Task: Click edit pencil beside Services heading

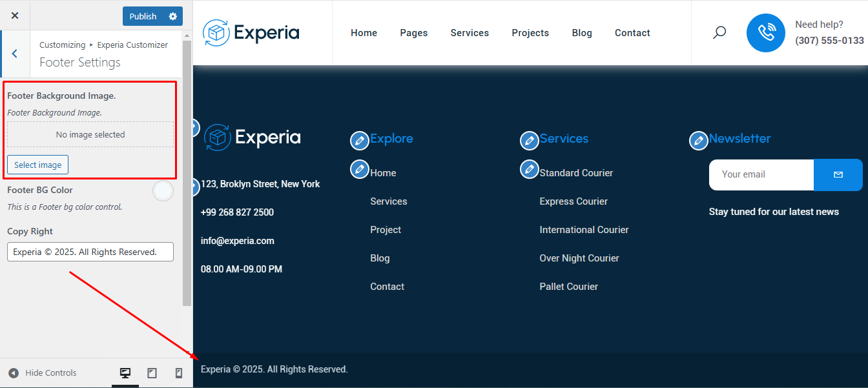Action: [530, 140]
